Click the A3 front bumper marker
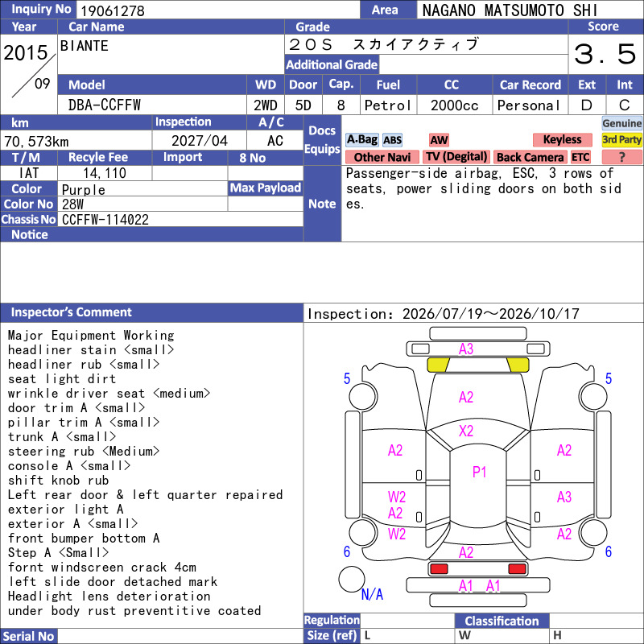This screenshot has height=644, width=644. pos(466,349)
